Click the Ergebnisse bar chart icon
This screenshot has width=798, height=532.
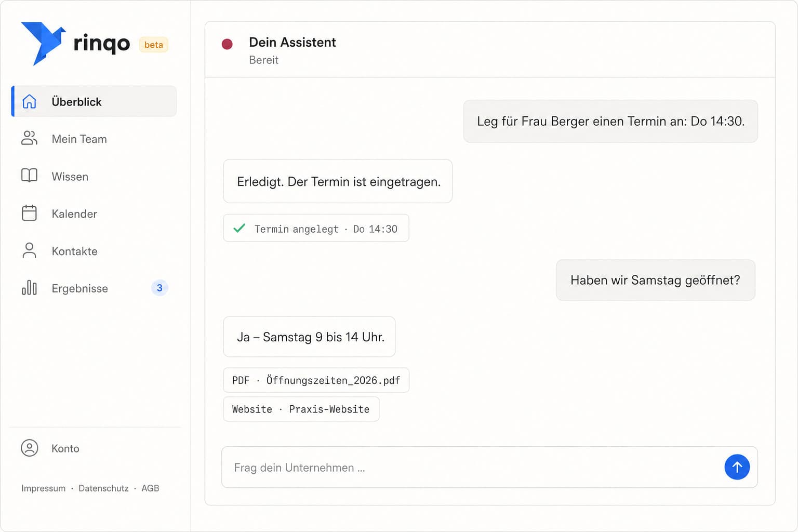tap(30, 288)
